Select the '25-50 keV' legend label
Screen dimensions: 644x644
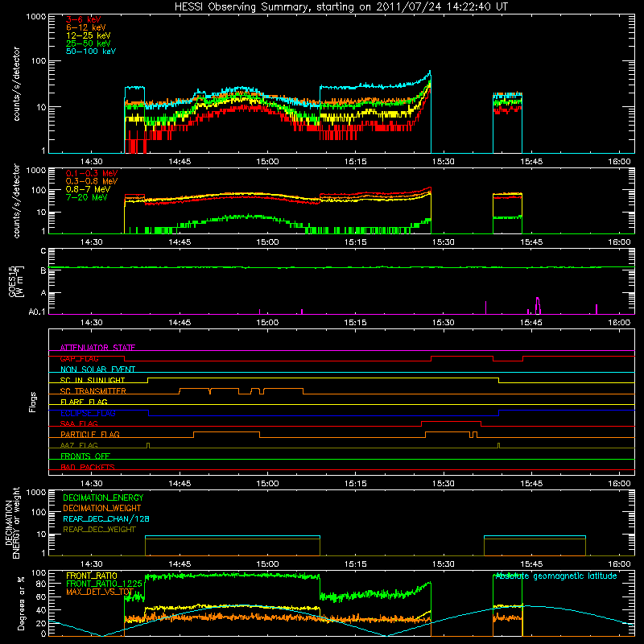(89, 43)
